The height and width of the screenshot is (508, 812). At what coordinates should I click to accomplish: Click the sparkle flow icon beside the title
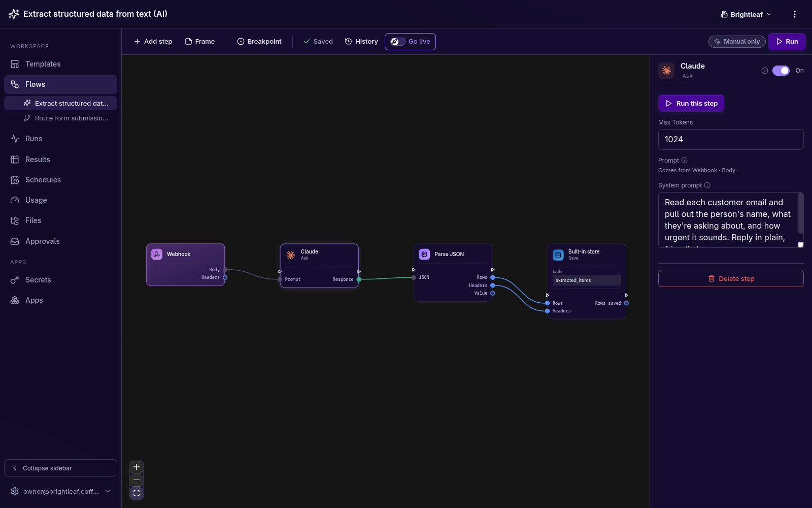(x=14, y=14)
